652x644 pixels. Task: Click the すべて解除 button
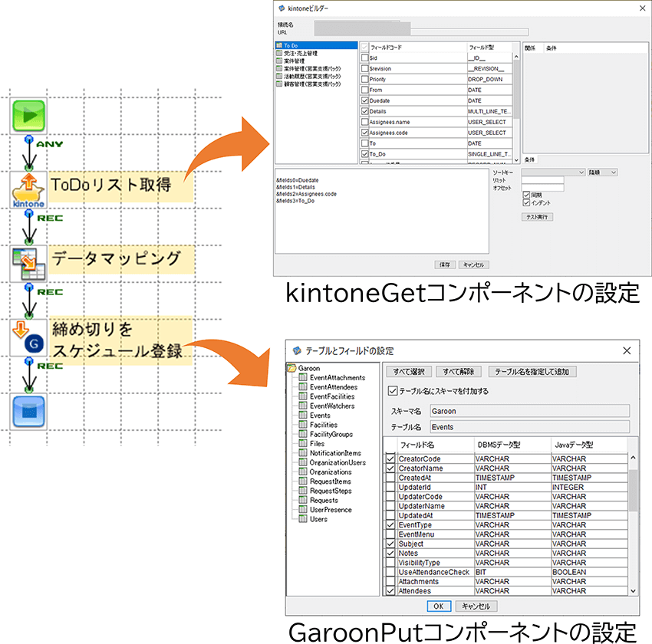click(458, 371)
